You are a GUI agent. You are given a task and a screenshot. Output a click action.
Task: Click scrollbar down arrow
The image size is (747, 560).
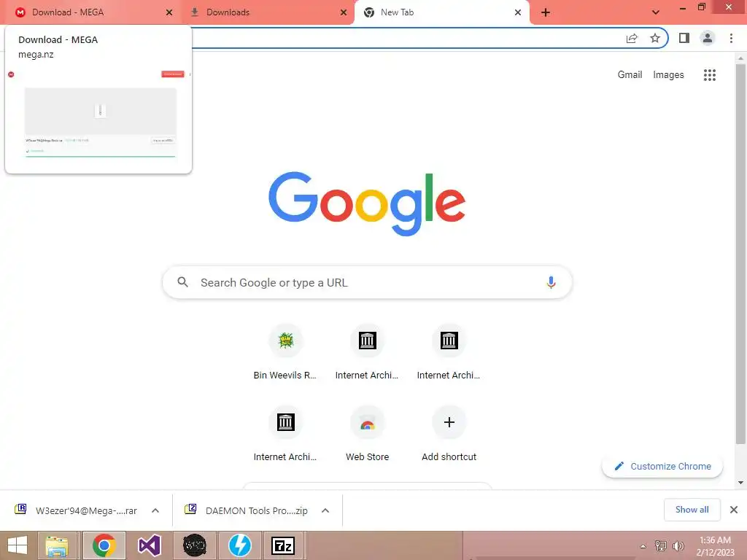[740, 483]
